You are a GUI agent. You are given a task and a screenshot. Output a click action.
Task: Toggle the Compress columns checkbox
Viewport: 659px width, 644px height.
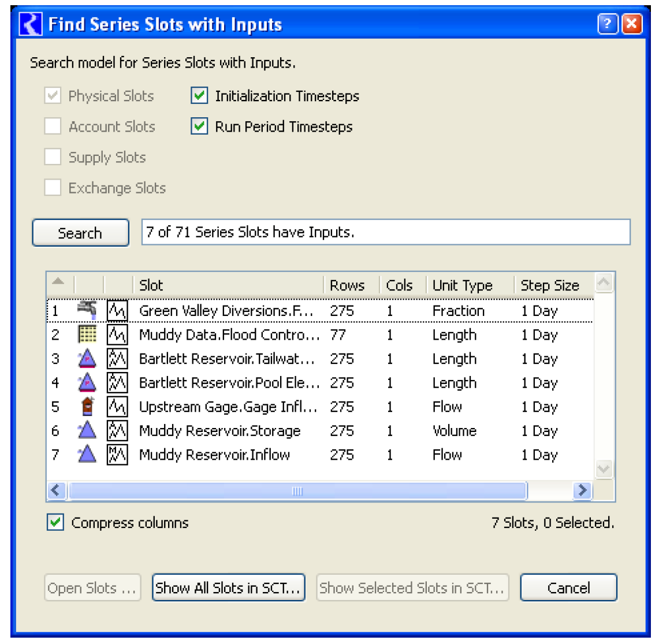click(x=55, y=523)
